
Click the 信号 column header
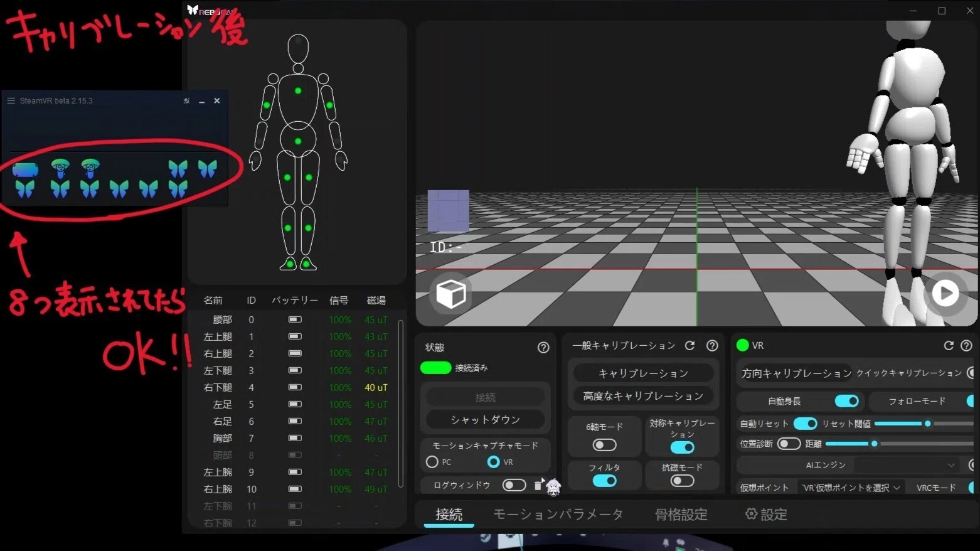[x=339, y=301]
